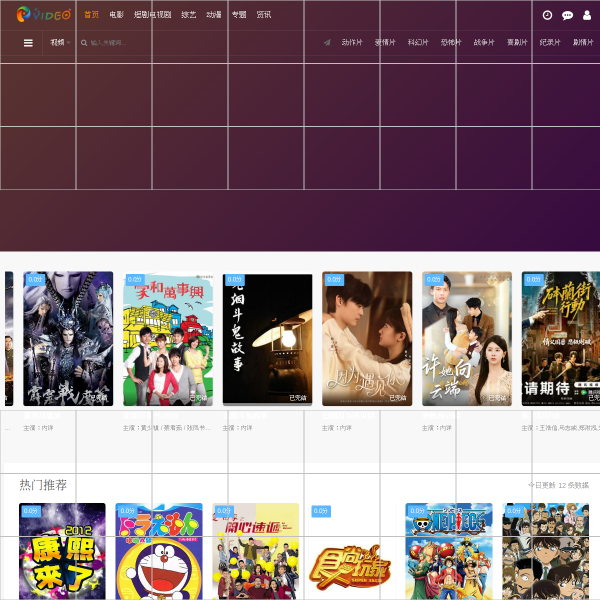Image resolution: width=600 pixels, height=600 pixels.
Task: Open the 资讯 nav tab
Action: tap(264, 15)
